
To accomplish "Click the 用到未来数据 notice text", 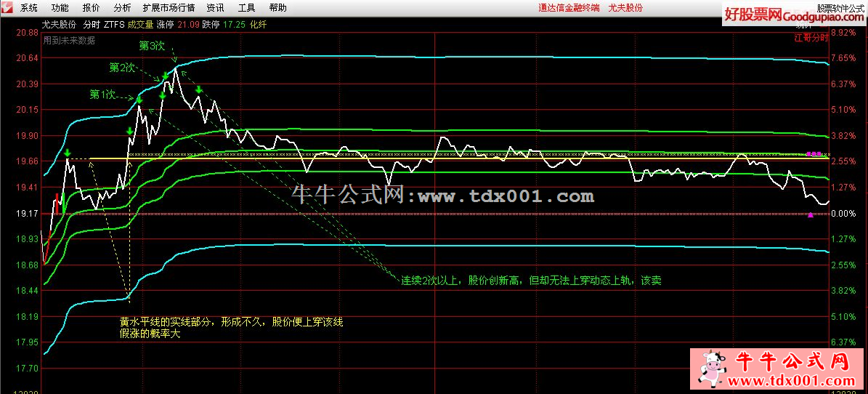I will pos(69,41).
